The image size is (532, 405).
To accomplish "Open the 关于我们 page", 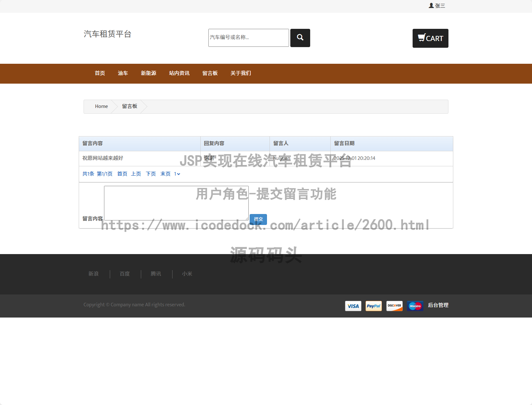I will point(240,73).
